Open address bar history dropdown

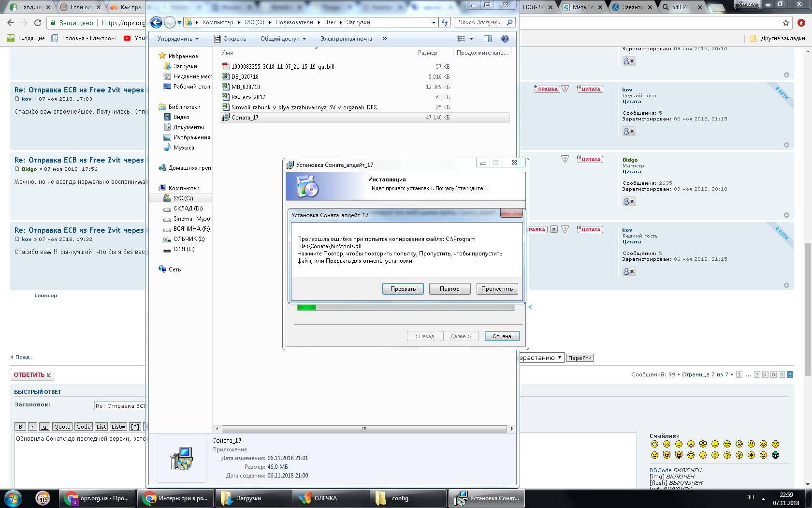[434, 22]
